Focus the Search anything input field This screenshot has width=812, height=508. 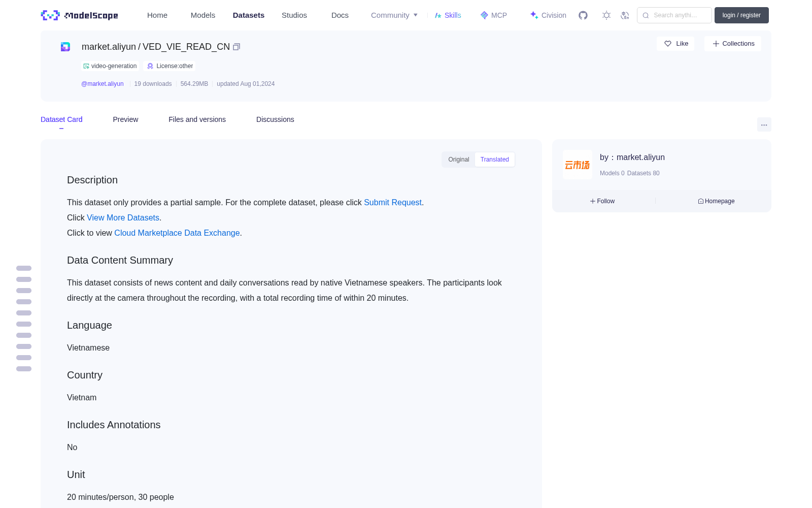click(674, 15)
